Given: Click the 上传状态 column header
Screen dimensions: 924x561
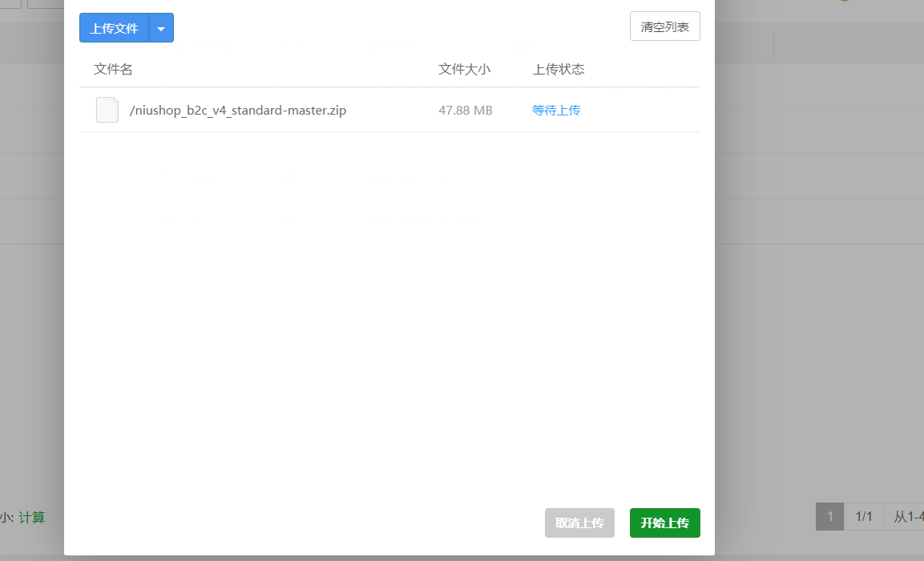Looking at the screenshot, I should pos(556,69).
